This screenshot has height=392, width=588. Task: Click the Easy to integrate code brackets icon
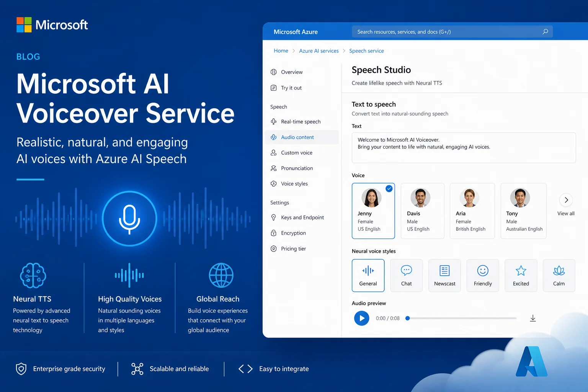click(x=245, y=369)
